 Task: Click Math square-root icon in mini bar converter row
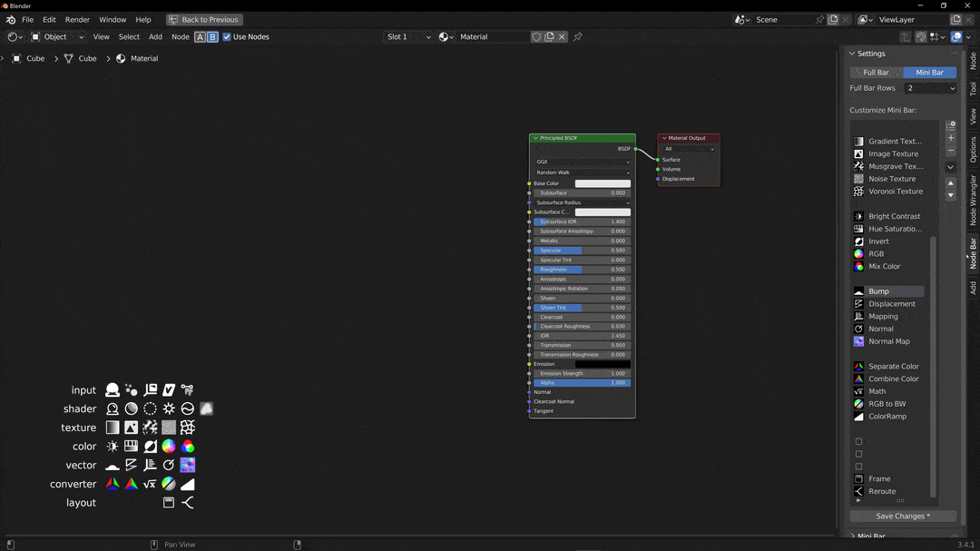(x=150, y=484)
